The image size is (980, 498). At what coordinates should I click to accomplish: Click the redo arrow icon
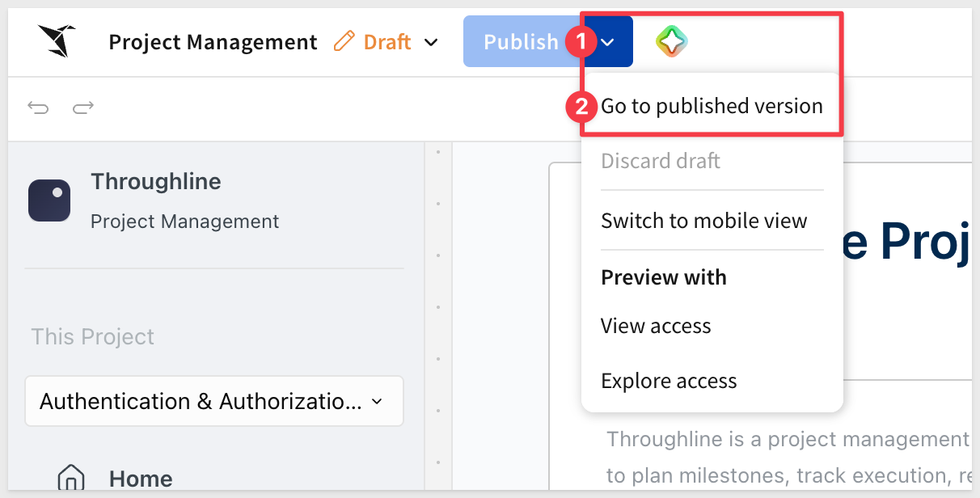[x=83, y=107]
